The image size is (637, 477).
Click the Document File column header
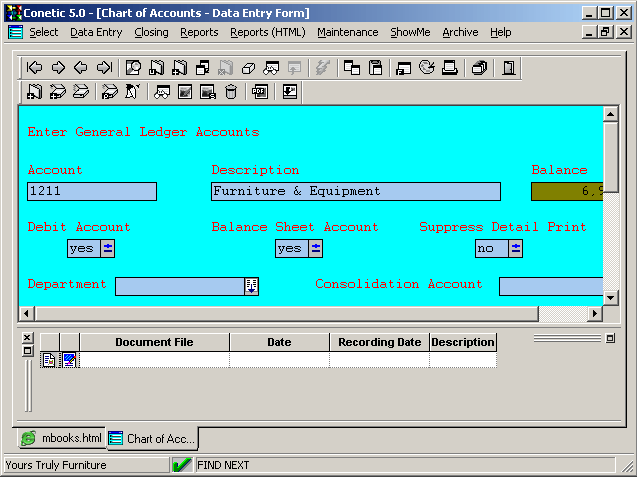[x=154, y=342]
